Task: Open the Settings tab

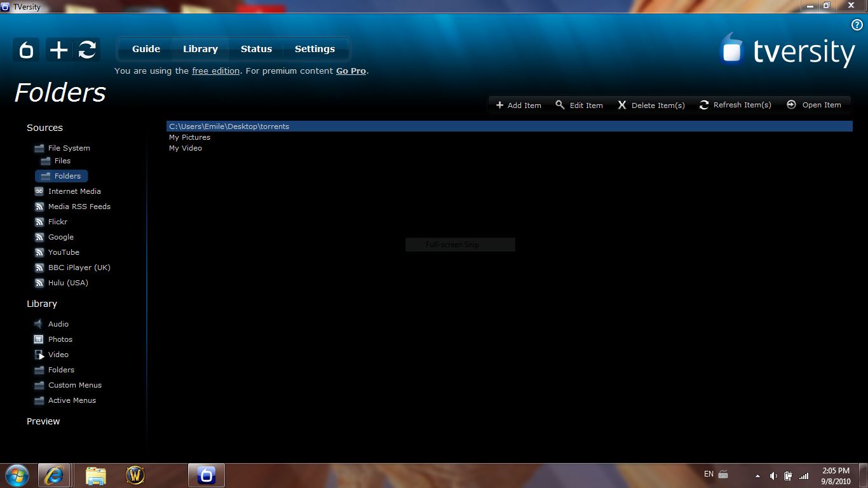Action: (315, 48)
